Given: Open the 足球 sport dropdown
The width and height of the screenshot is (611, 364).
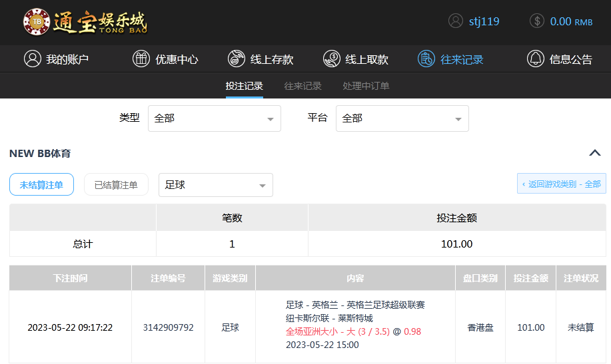Looking at the screenshot, I should 215,185.
